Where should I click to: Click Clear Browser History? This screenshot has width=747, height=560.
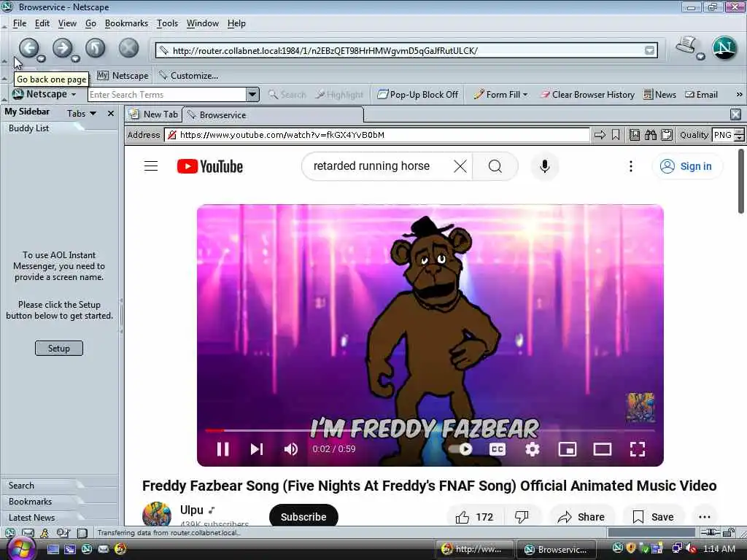[x=587, y=94]
